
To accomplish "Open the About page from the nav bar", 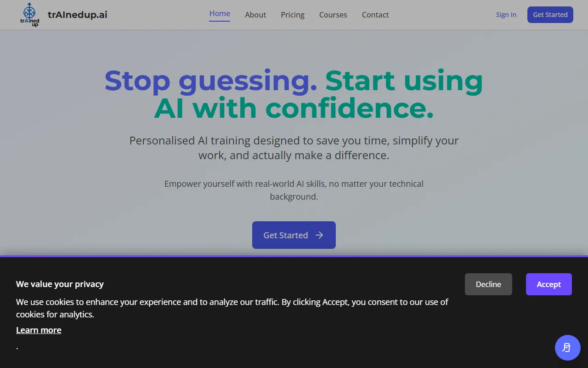I will coord(255,15).
